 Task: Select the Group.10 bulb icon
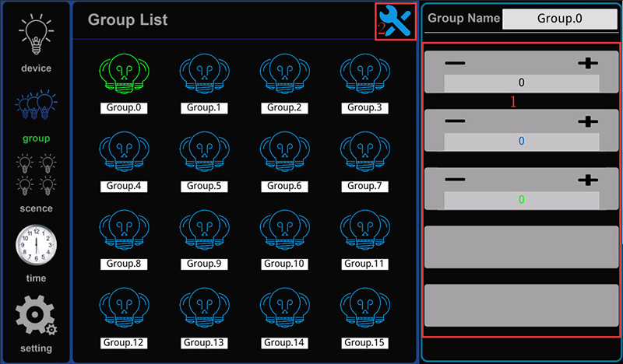coord(284,229)
